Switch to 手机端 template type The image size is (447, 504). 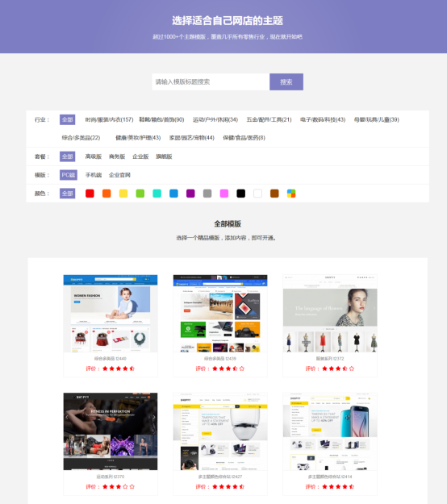94,175
